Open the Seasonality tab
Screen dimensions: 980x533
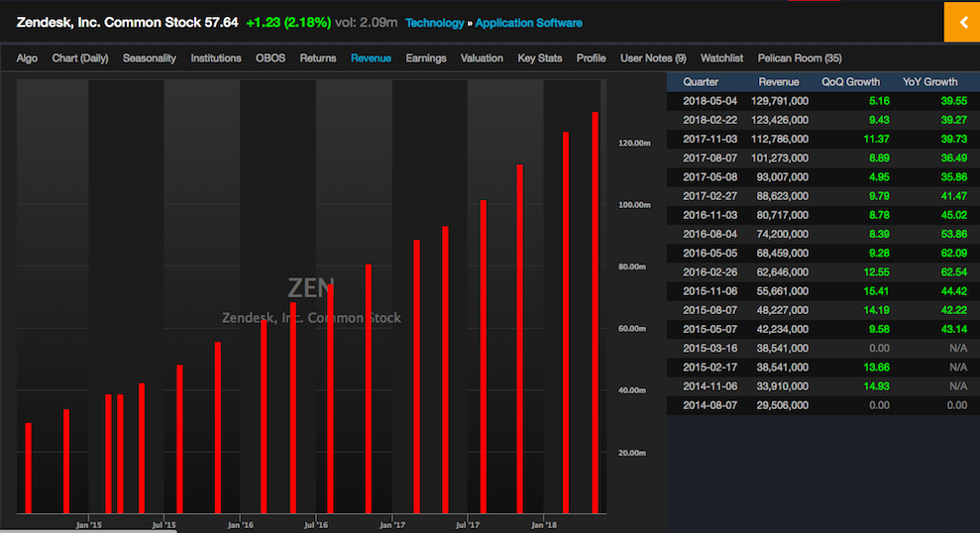[150, 58]
